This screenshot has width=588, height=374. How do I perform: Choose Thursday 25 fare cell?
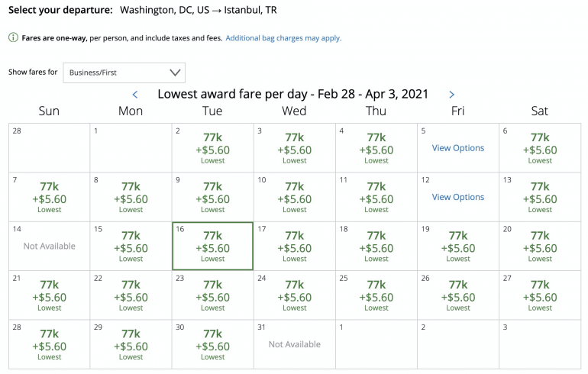[376, 296]
